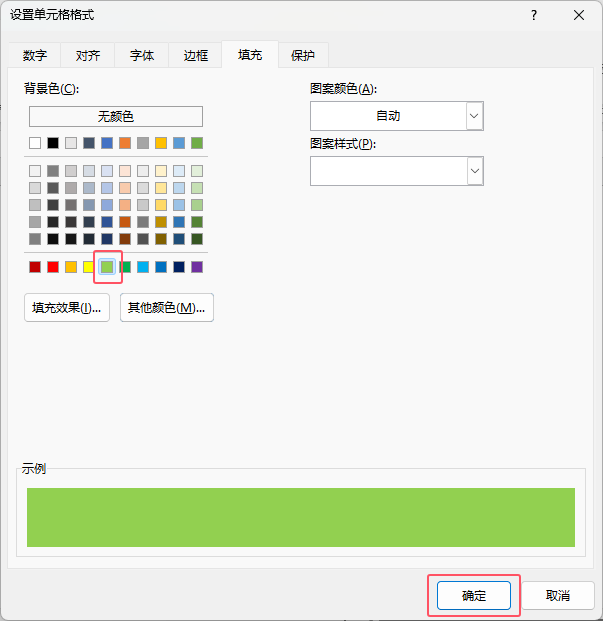Viewport: 603px width, 621px height.
Task: Select the purple standard color swatch
Action: point(197,267)
